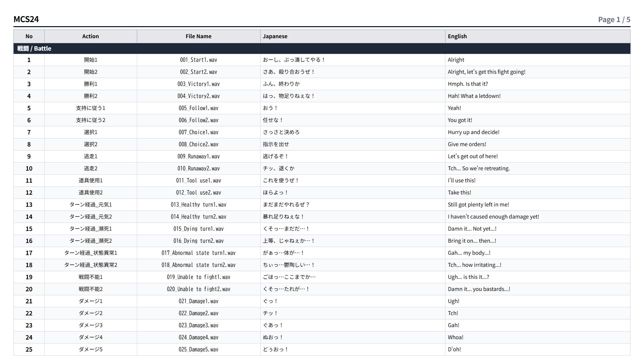The height and width of the screenshot is (362, 644).
Task: Click English text 'Hurry up and decide!'
Action: tap(474, 132)
